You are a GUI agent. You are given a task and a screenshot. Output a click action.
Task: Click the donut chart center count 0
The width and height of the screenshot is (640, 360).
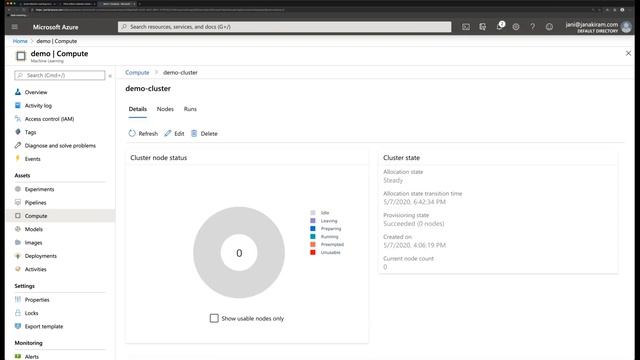point(239,253)
